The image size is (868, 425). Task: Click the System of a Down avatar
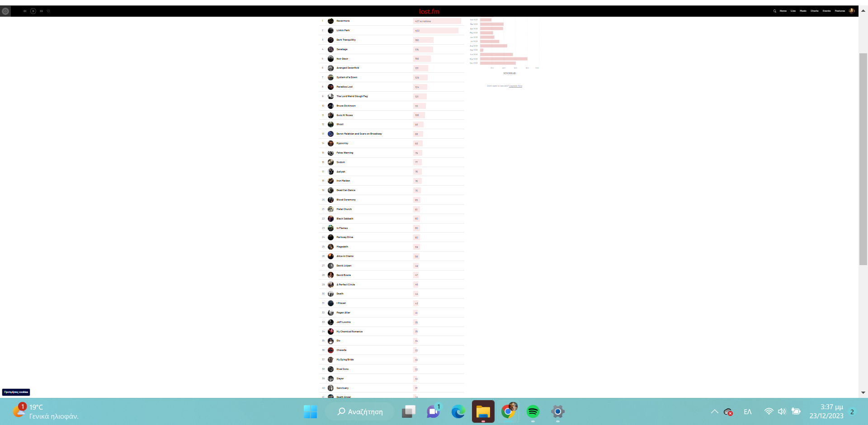pyautogui.click(x=330, y=78)
